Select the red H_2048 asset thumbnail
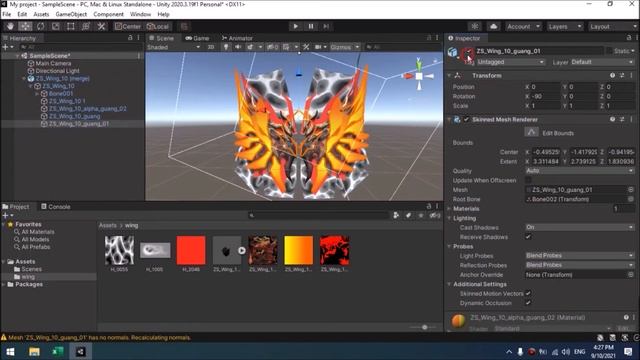This screenshot has height=360, width=640. pos(191,250)
